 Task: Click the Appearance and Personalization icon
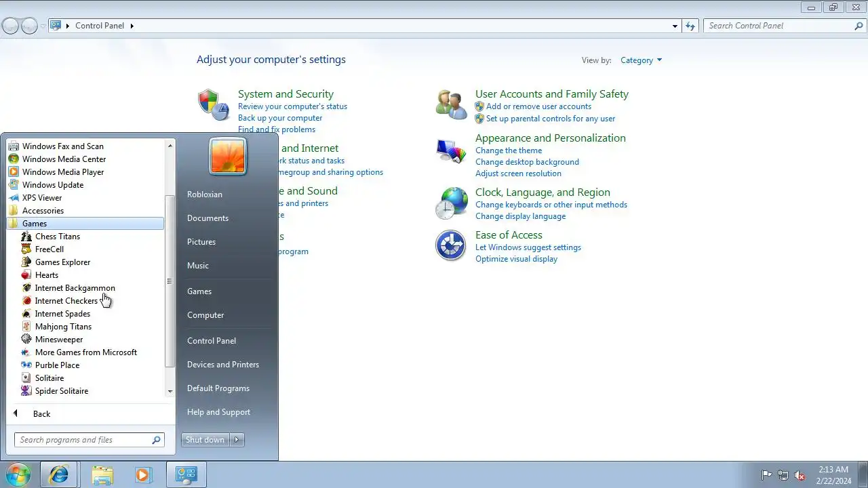click(451, 150)
